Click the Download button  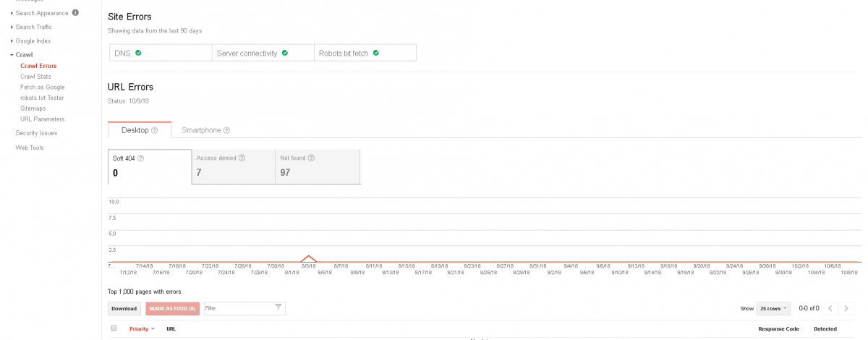click(124, 308)
